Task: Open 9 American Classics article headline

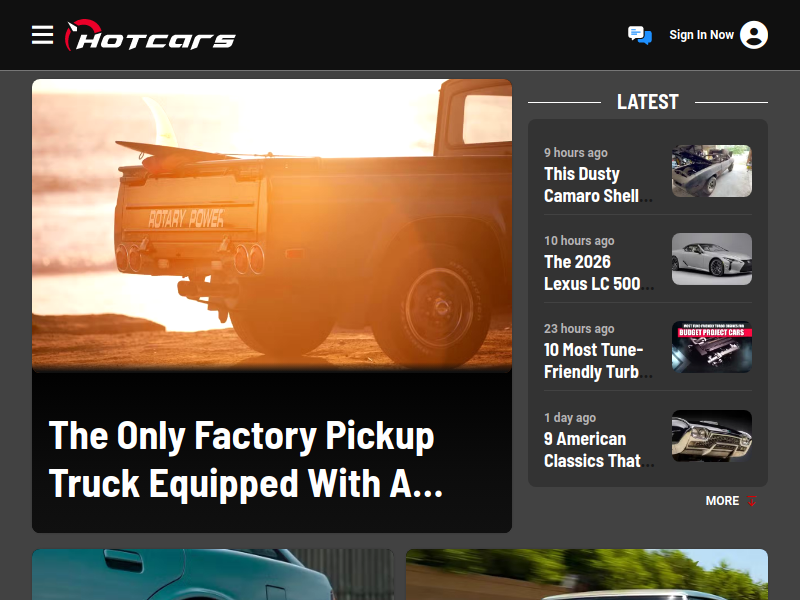Action: click(x=598, y=449)
